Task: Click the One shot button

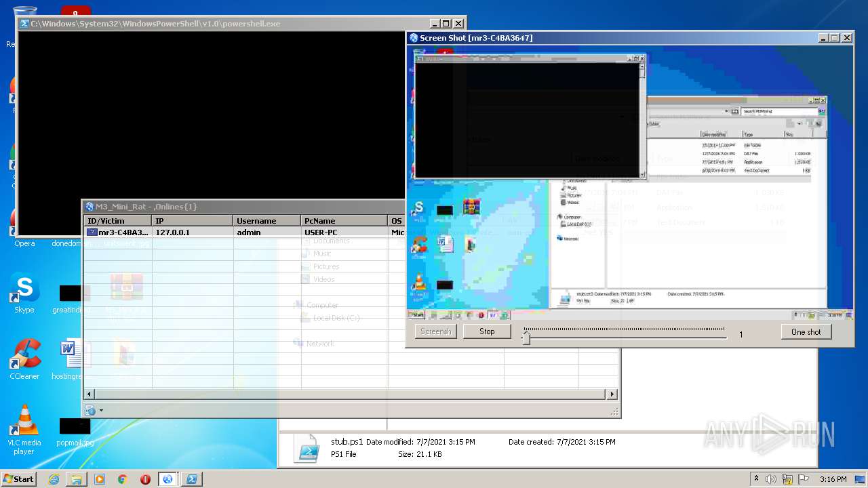Action: [806, 332]
